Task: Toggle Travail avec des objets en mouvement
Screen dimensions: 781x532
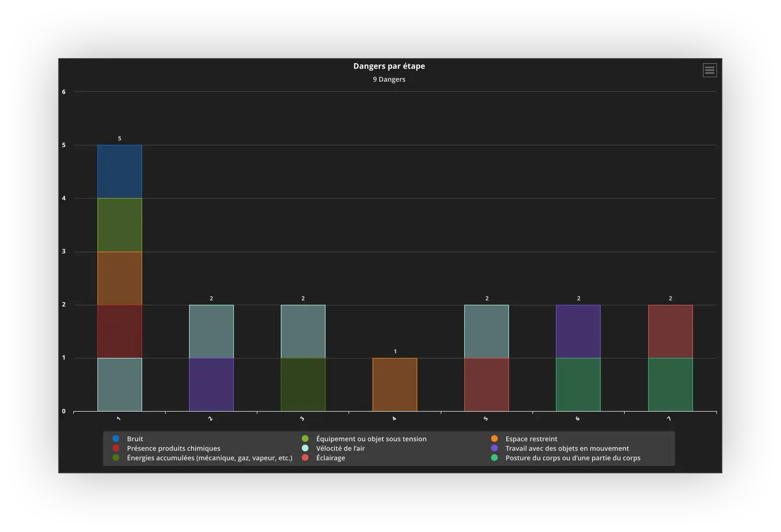Action: 560,448
